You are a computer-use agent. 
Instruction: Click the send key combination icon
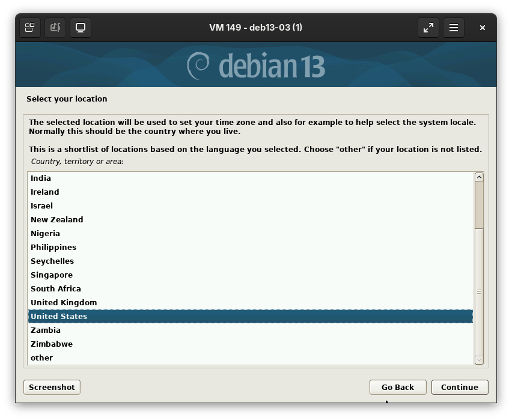[29, 28]
